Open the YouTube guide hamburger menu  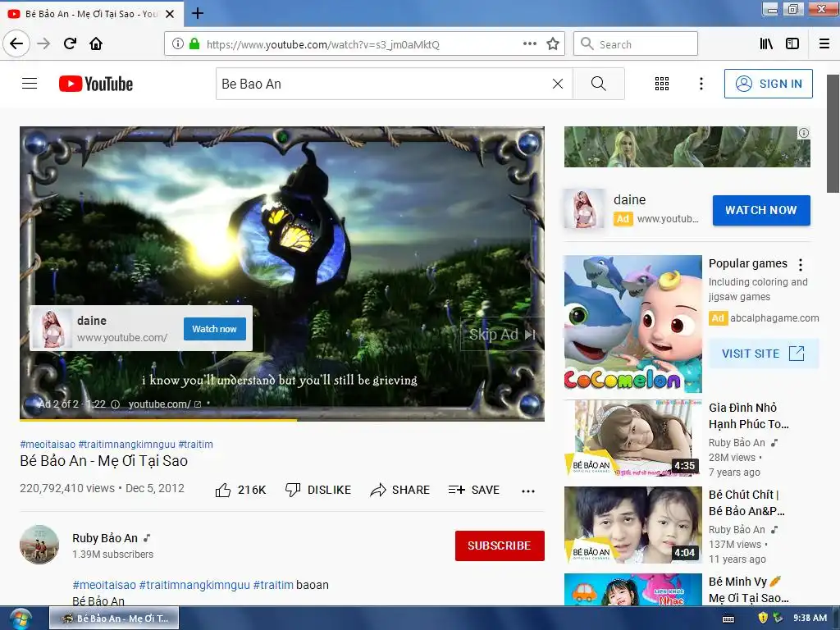[30, 84]
